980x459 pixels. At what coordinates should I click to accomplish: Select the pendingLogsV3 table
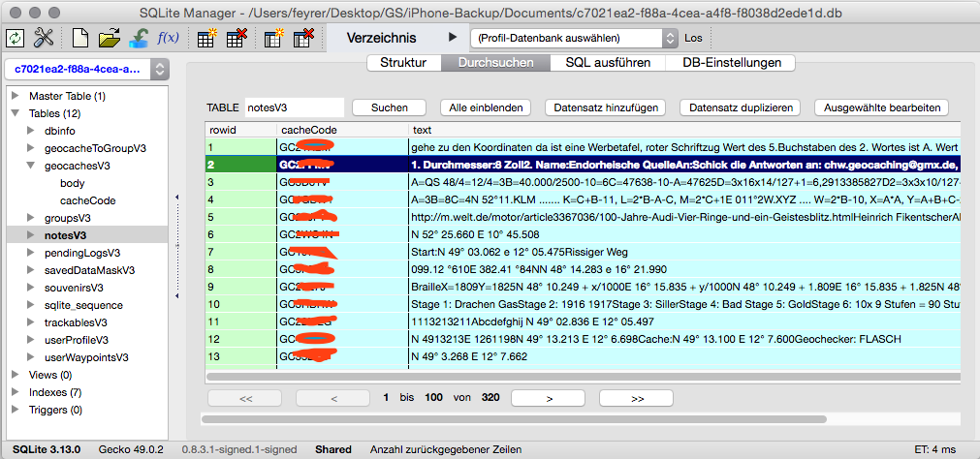[82, 253]
